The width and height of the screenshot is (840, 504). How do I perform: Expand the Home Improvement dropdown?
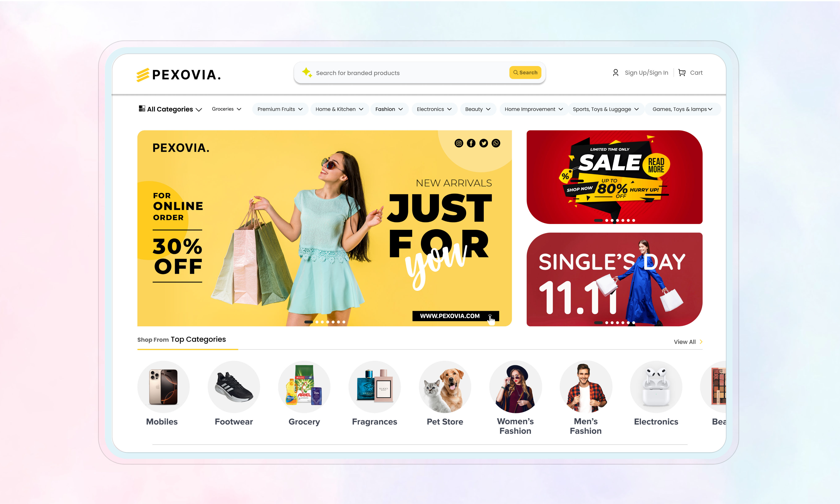point(534,109)
